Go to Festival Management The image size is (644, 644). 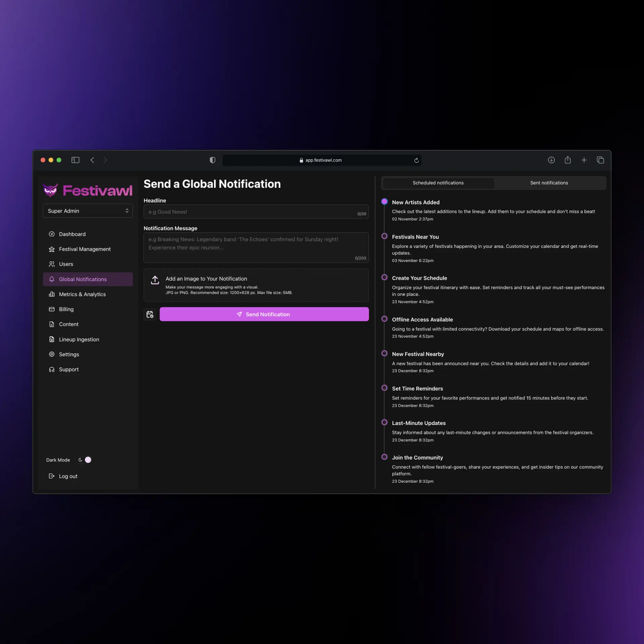[88, 249]
